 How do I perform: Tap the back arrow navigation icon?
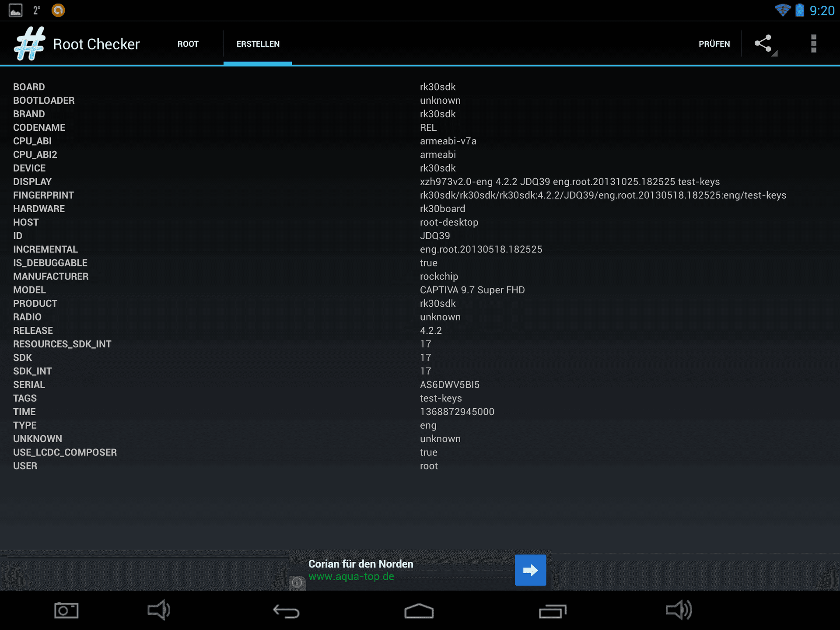[287, 611]
